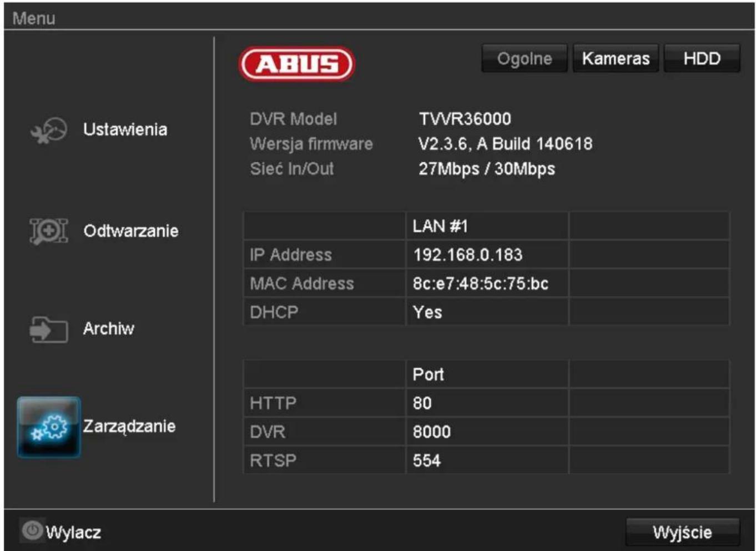Image resolution: width=756 pixels, height=551 pixels.
Task: Click the Sieć In/Out label
Action: click(292, 169)
